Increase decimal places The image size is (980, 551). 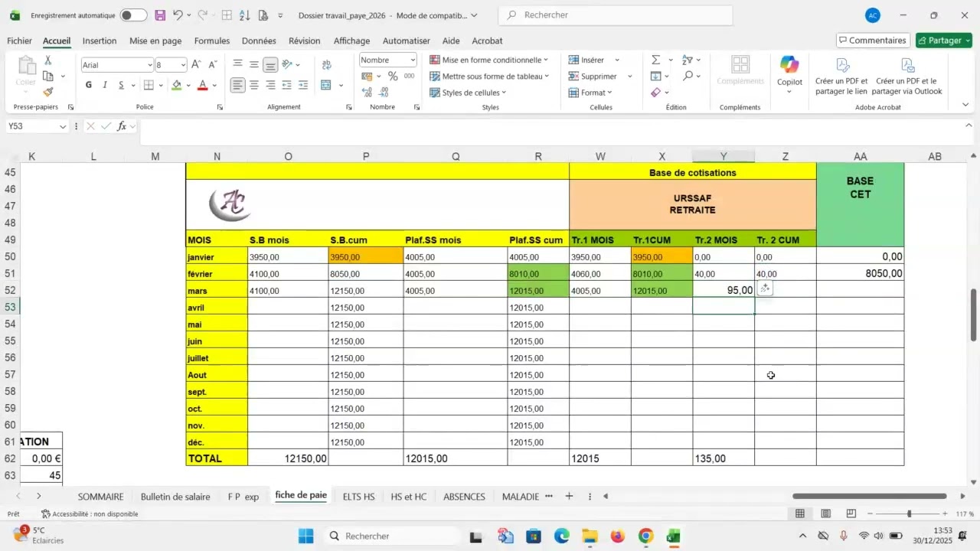pos(367,92)
